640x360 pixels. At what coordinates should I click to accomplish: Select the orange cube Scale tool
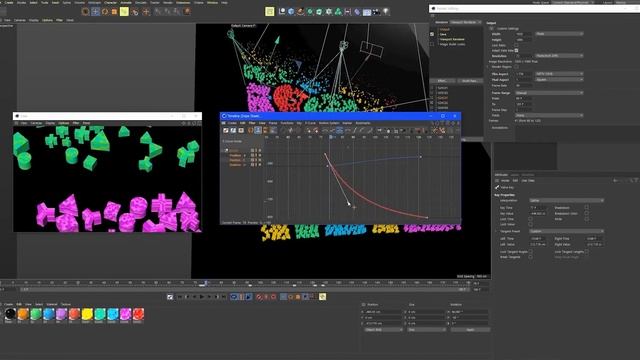(115, 11)
